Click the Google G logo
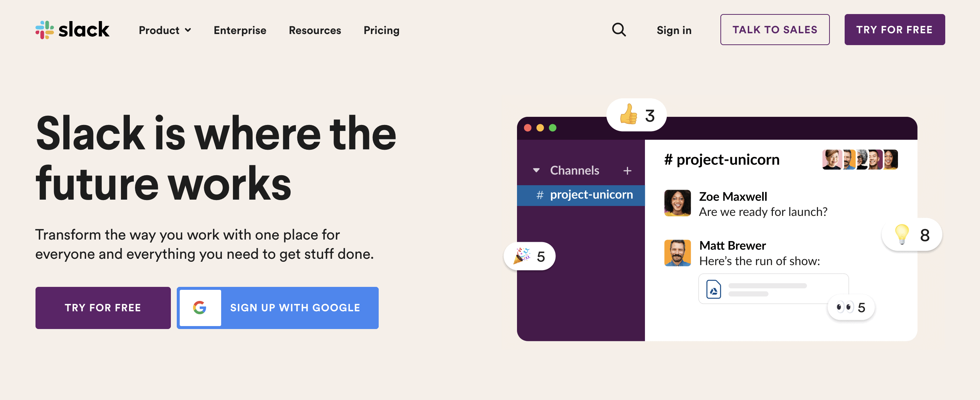The height and width of the screenshot is (400, 980). [200, 308]
